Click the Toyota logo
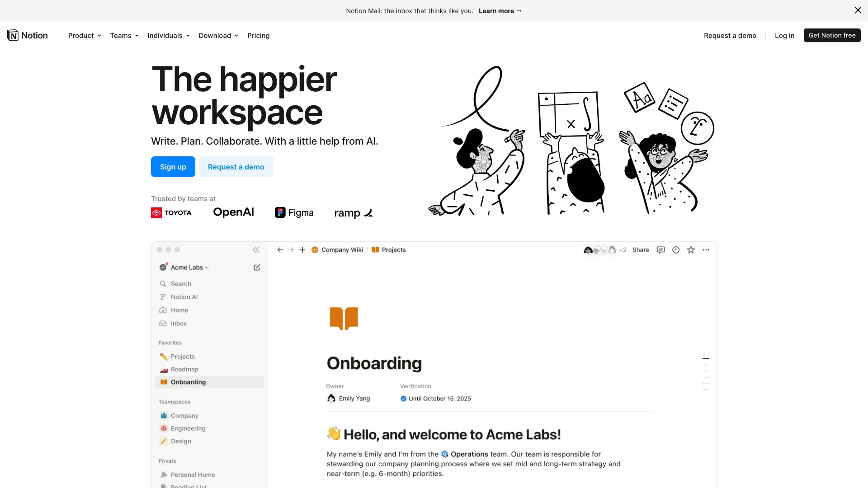Image resolution: width=868 pixels, height=488 pixels. pyautogui.click(x=171, y=213)
